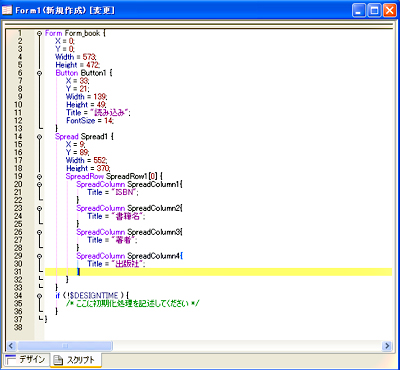Collapse the SpreadColumn1 fold marker
Viewport: 400px width, 370px height.
pyautogui.click(x=39, y=184)
